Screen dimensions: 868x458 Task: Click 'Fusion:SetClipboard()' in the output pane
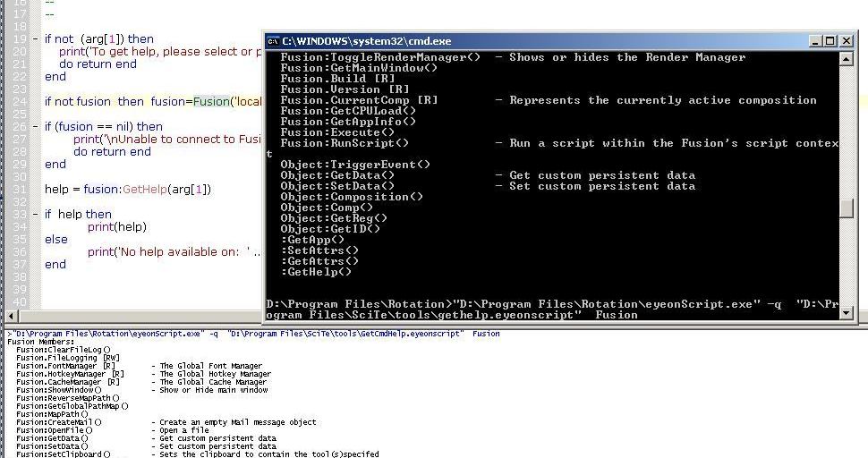click(x=64, y=454)
